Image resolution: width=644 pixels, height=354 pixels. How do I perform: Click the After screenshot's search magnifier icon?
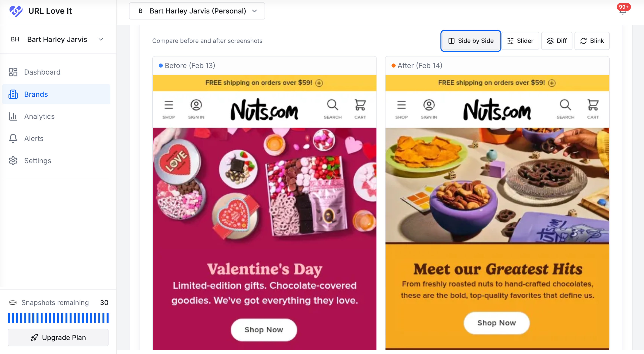click(x=565, y=105)
